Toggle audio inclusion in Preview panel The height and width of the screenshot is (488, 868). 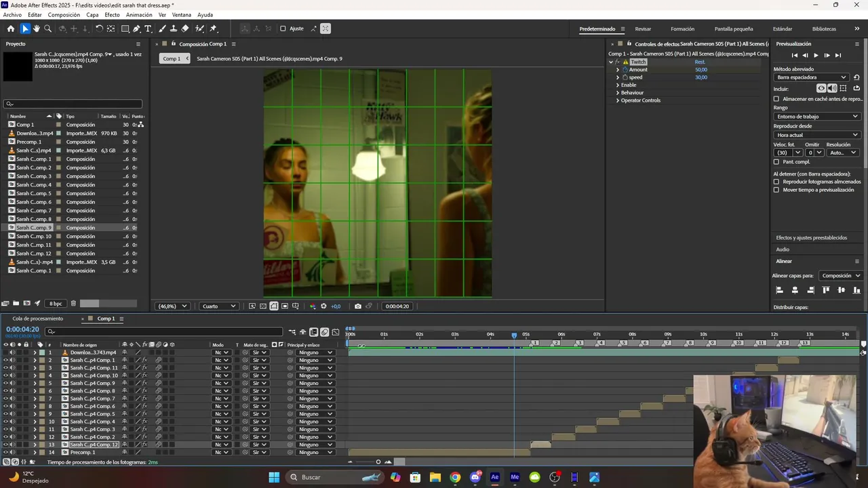click(832, 88)
